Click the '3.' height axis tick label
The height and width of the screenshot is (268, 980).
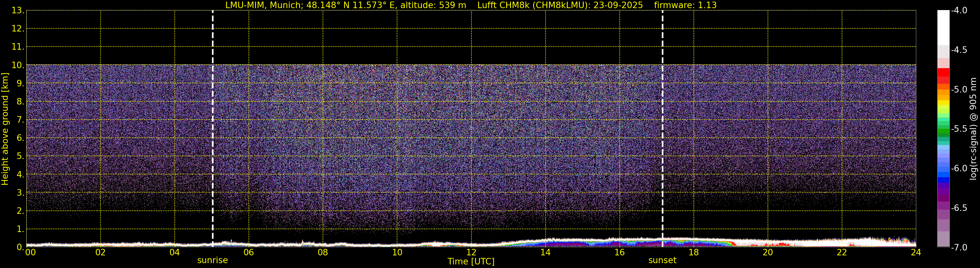[20, 193]
